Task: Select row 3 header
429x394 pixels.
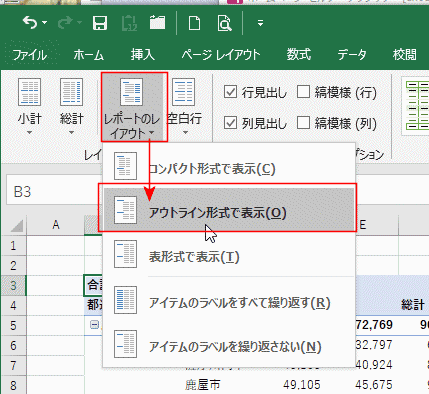Action: (13, 286)
